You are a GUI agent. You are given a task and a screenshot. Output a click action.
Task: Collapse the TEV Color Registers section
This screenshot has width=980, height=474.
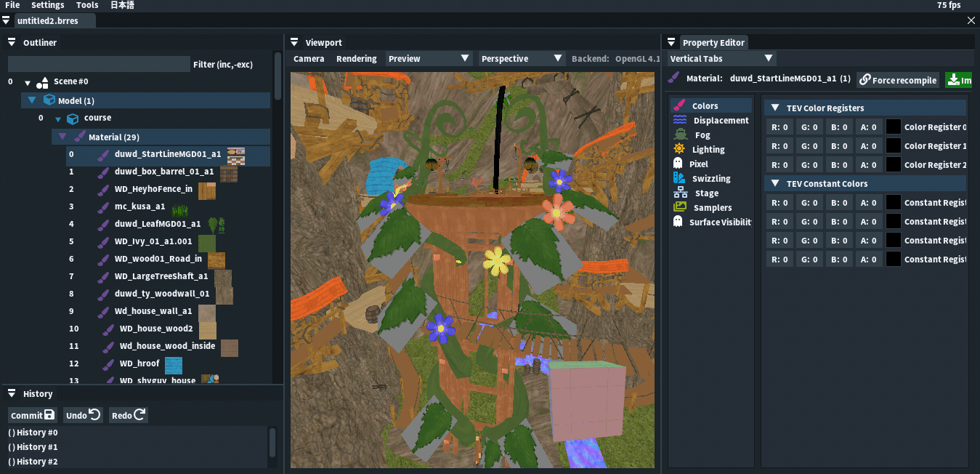click(775, 108)
